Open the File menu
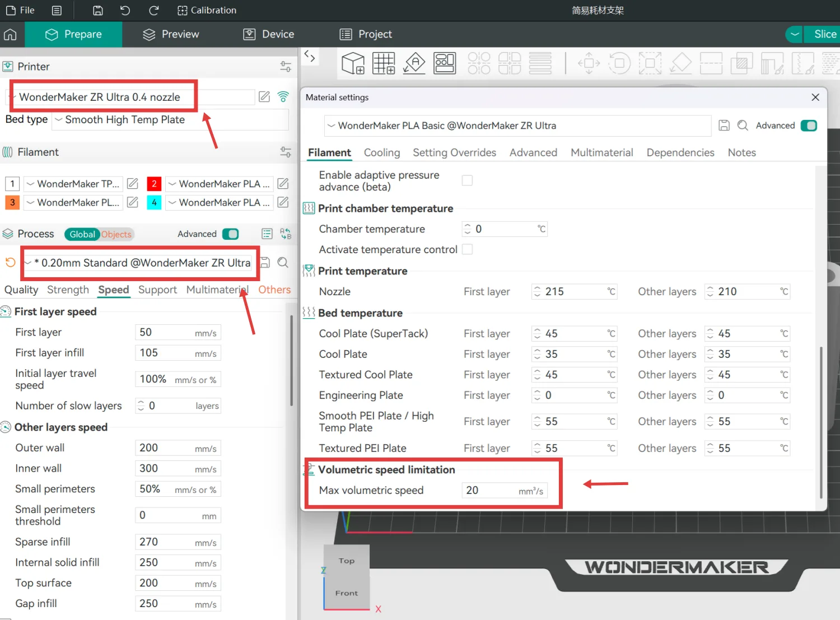This screenshot has height=620, width=840. click(20, 10)
